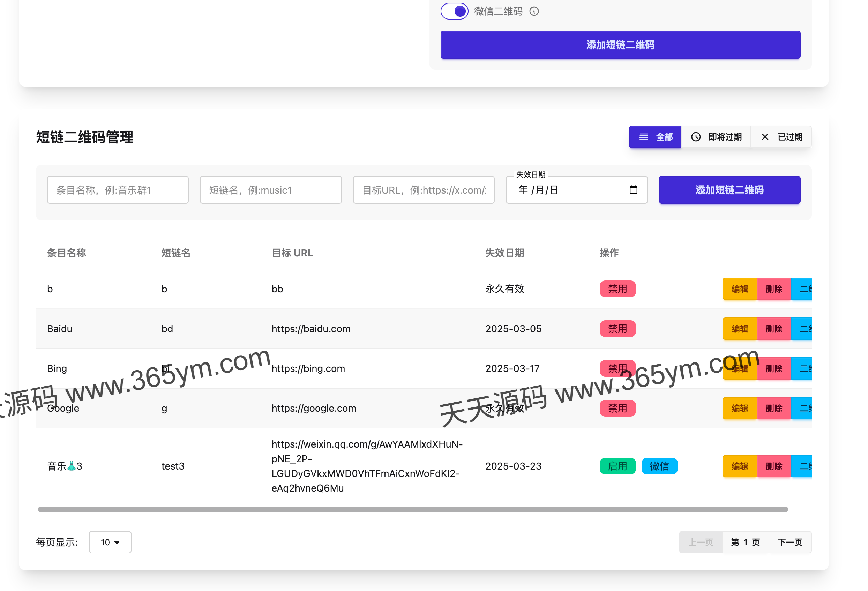Open calendar icon in 失效日期 field
Viewport: 868px width, 591px height.
633,190
